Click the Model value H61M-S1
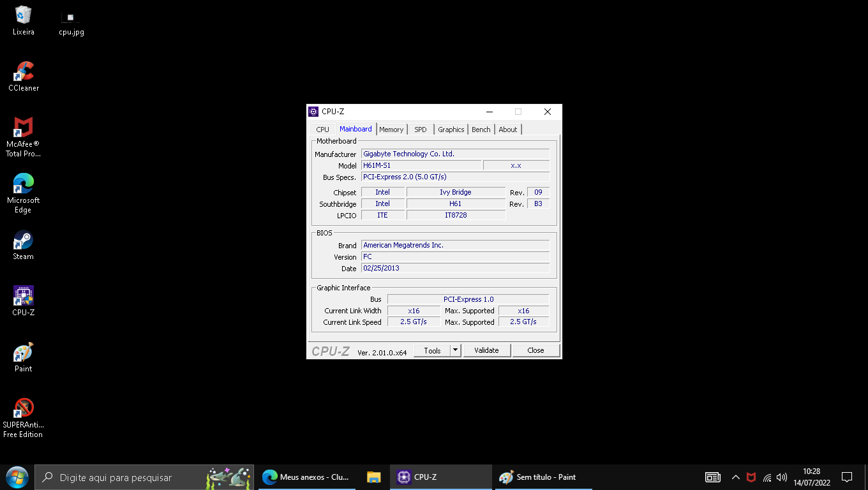Viewport: 868px width, 490px height. point(421,165)
